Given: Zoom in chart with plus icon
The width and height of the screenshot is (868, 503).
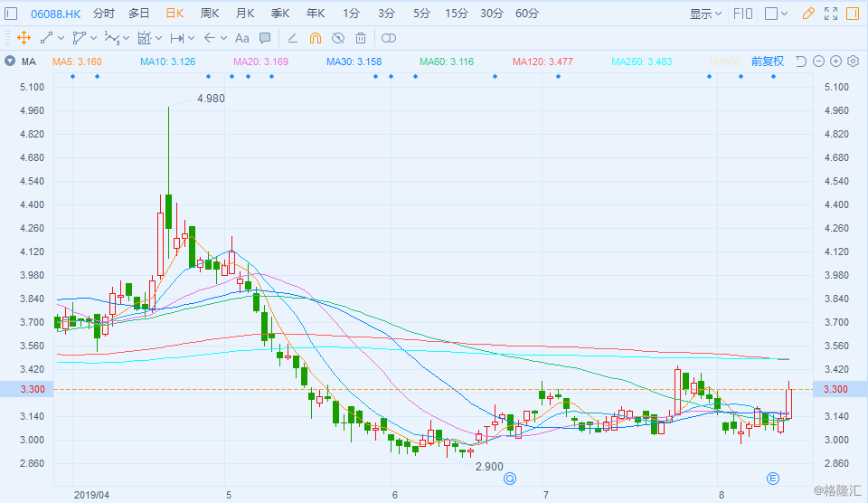Looking at the screenshot, I should [x=835, y=61].
